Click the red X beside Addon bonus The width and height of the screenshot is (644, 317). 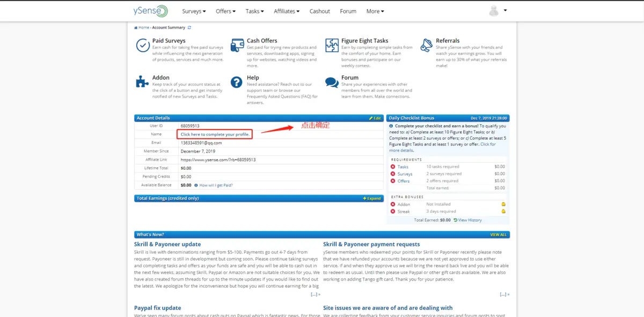pos(393,205)
